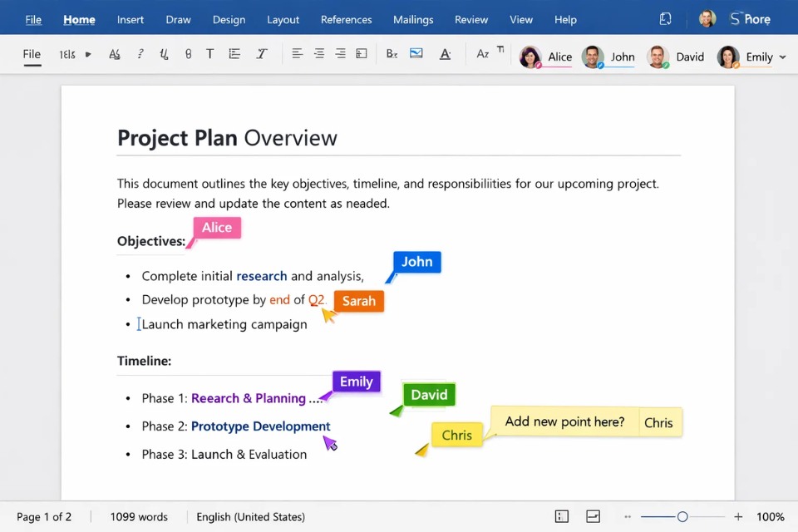Screen dimensions: 798x532
Task: Select the Italic formatting icon
Action: point(261,54)
